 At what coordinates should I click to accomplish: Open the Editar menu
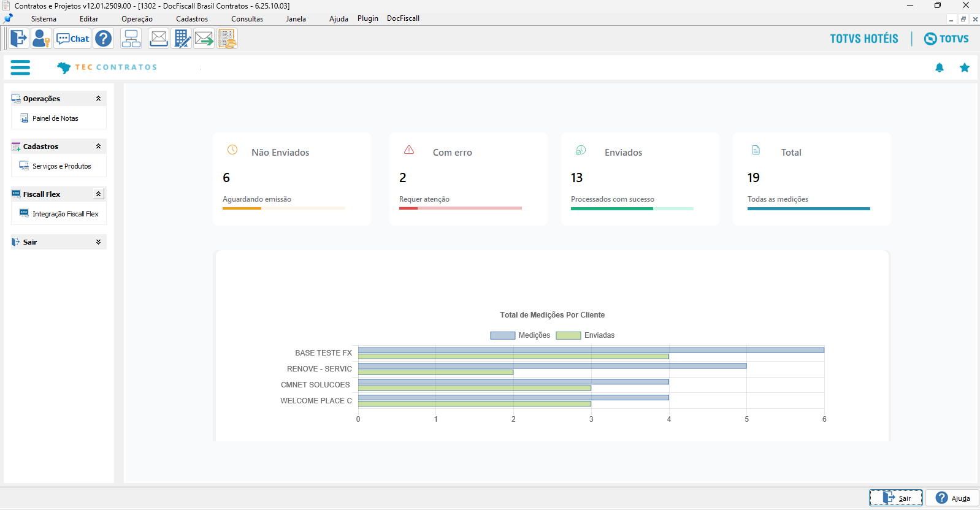[89, 19]
